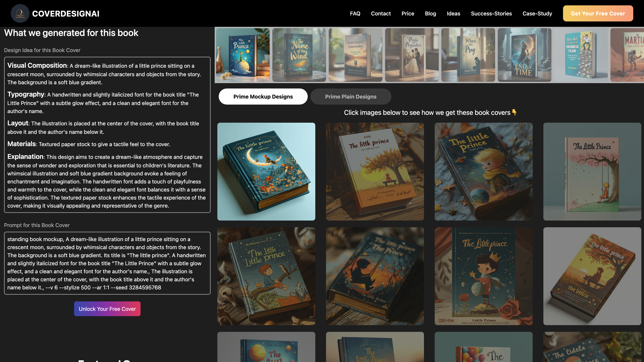Open the Blog section
The height and width of the screenshot is (362, 644).
point(430,13)
